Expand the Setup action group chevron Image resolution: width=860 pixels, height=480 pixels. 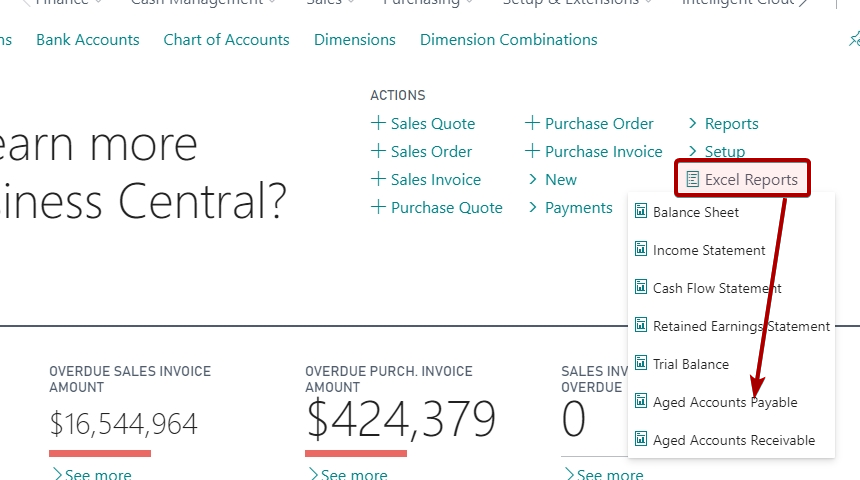pyautogui.click(x=693, y=151)
